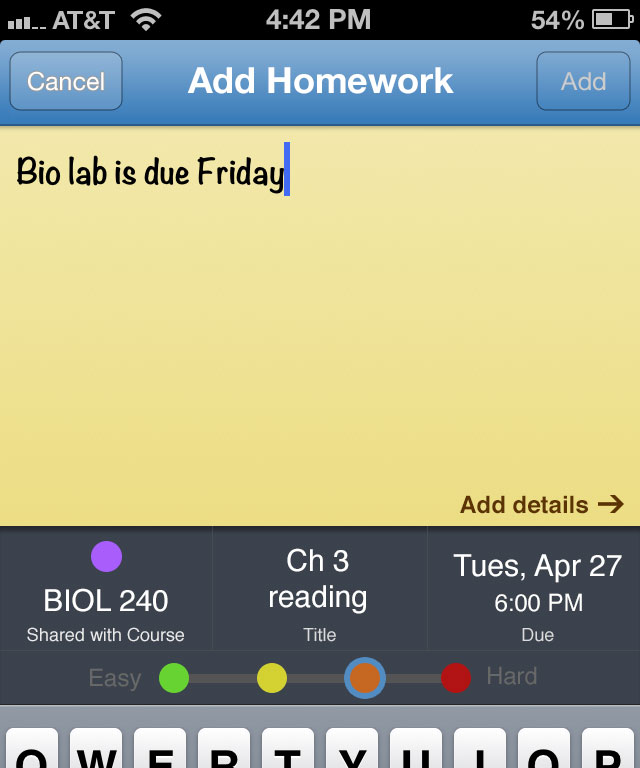
Task: Open Add details arrow link
Action: pyautogui.click(x=542, y=504)
